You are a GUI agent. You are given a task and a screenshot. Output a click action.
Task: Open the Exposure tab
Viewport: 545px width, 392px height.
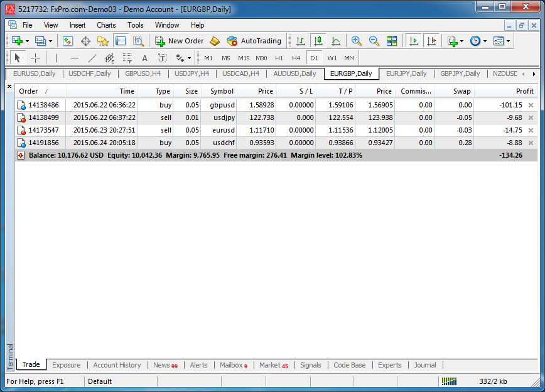pos(67,365)
